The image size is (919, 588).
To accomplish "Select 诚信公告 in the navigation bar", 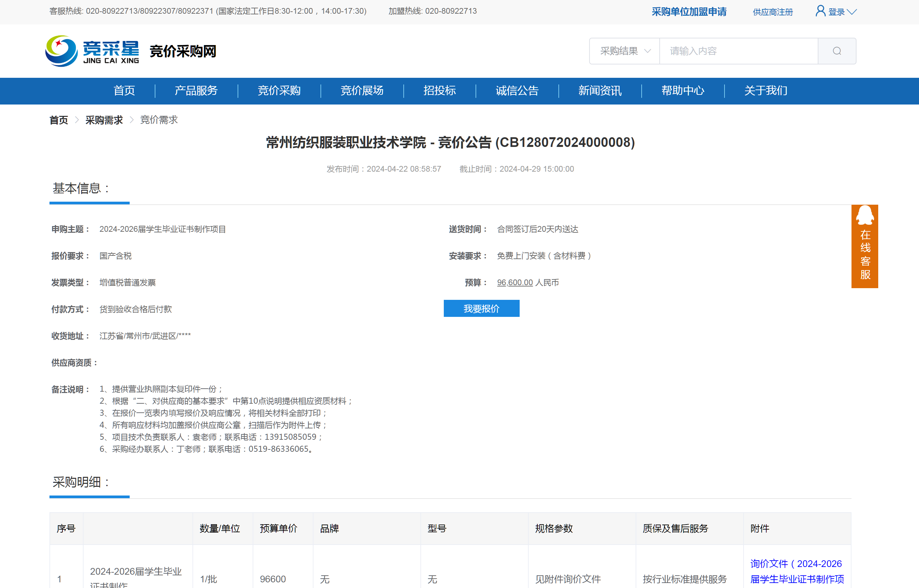I will point(517,91).
